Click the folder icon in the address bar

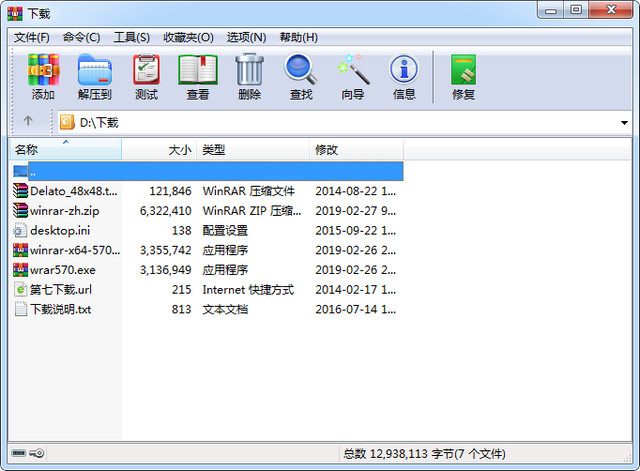coord(67,122)
